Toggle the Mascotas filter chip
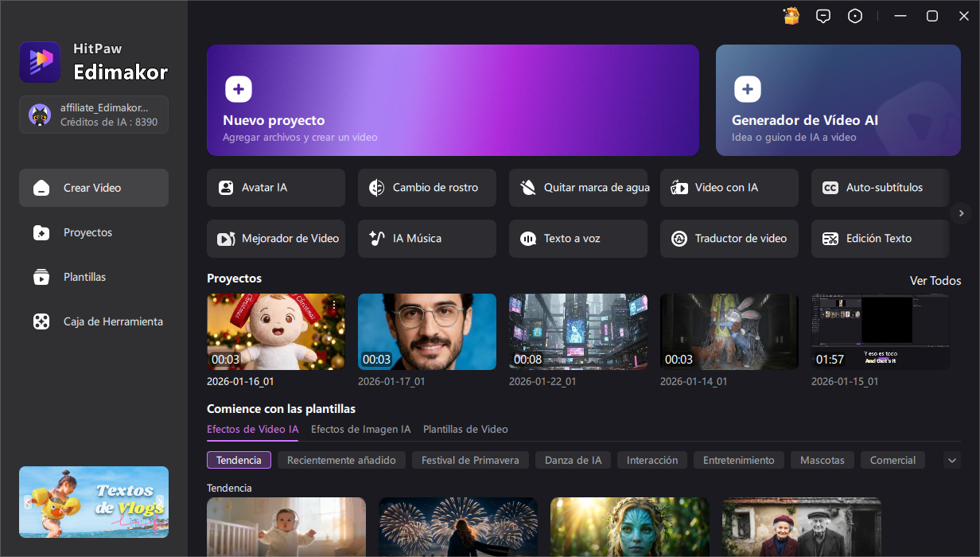Viewport: 980px width, 557px height. 822,460
